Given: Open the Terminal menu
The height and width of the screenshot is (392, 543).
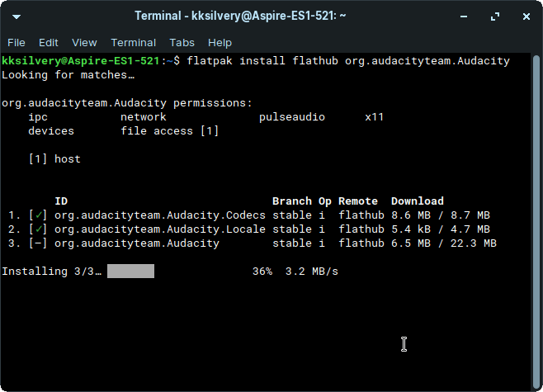Looking at the screenshot, I should tap(133, 43).
